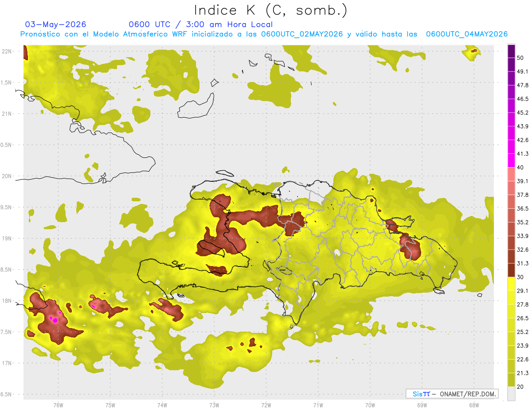Click the 0600UTC_04MAY2026 validity text
The width and height of the screenshot is (532, 411).
click(466, 34)
